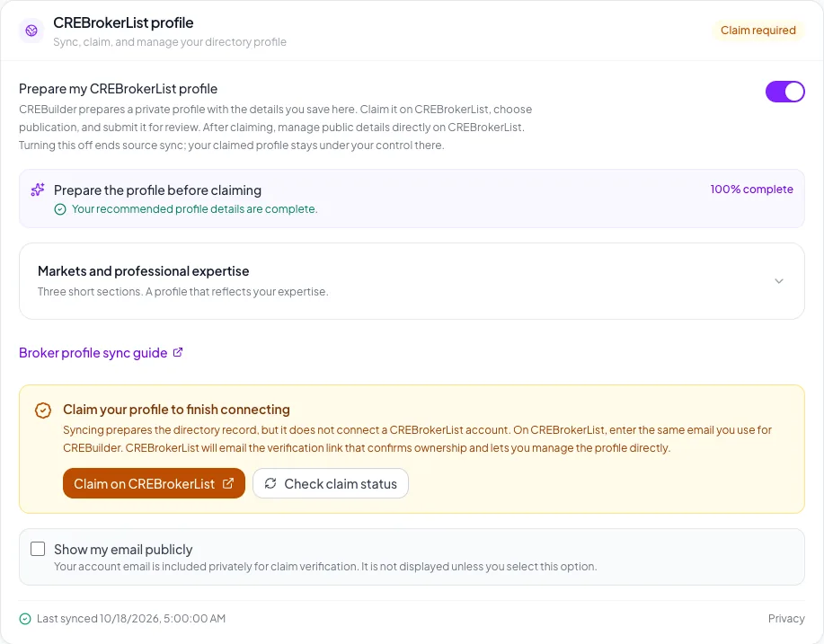Click the CREBrokerList globe logo icon
The width and height of the screenshot is (824, 644).
31,31
